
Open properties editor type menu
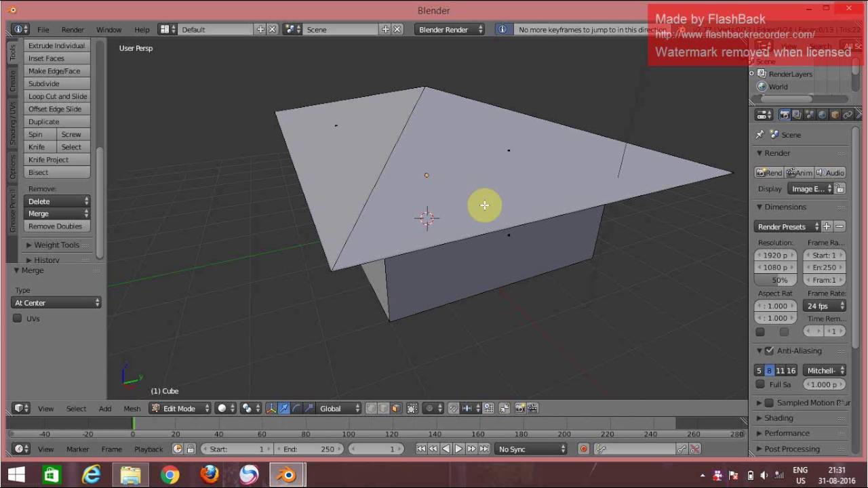764,115
